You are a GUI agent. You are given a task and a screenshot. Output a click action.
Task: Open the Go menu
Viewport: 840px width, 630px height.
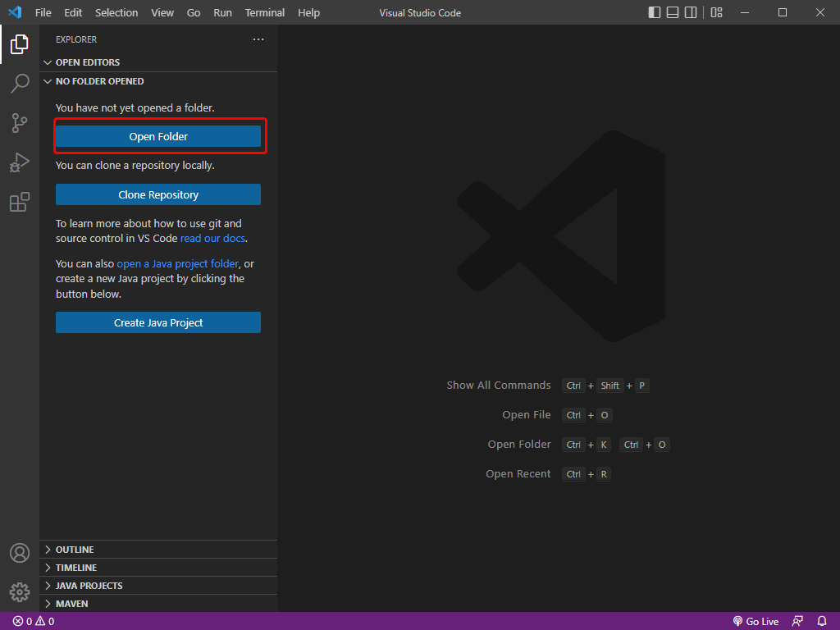194,12
